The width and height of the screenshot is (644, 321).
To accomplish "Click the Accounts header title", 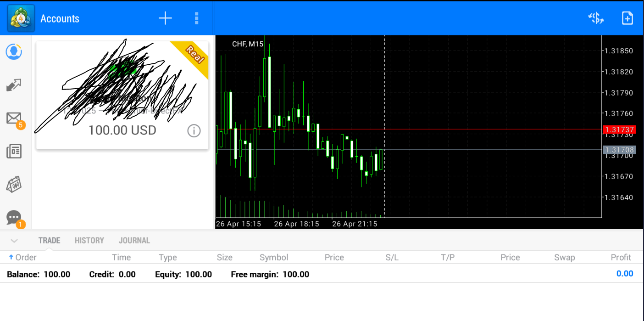I will click(x=60, y=18).
